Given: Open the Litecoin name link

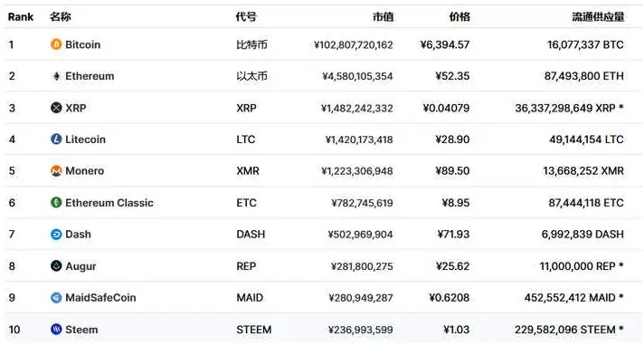Looking at the screenshot, I should [85, 139].
